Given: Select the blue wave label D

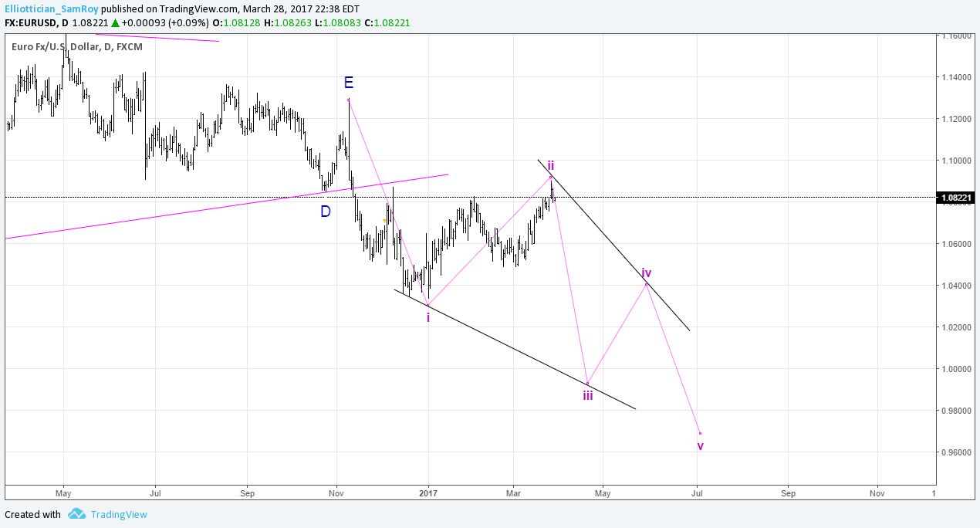Looking at the screenshot, I should (326, 212).
